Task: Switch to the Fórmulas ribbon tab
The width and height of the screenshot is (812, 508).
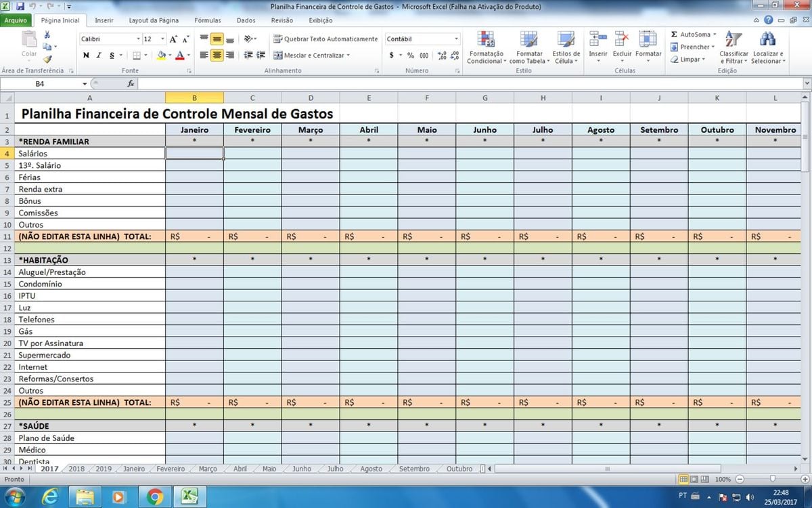Action: coord(208,20)
